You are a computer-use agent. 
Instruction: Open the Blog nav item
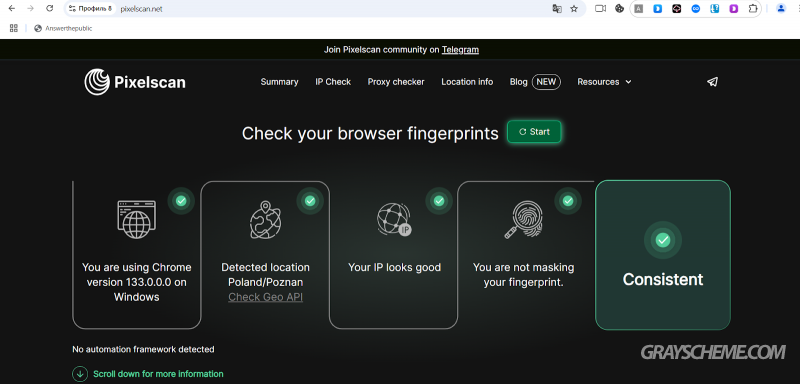pyautogui.click(x=518, y=82)
